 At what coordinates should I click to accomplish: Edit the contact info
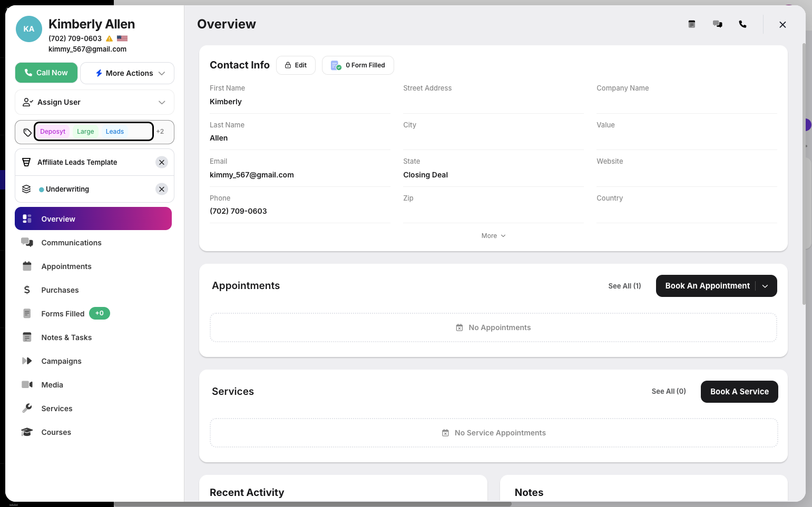coord(296,65)
